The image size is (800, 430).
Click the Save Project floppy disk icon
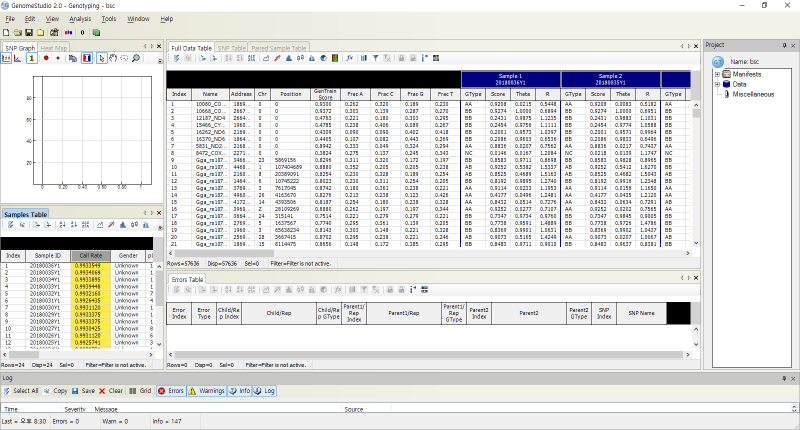[29, 33]
